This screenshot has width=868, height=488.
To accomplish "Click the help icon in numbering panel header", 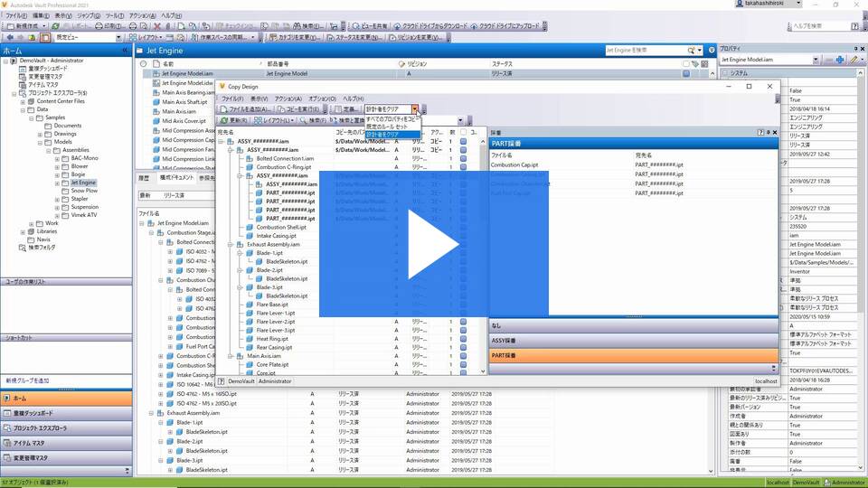I will pyautogui.click(x=760, y=132).
